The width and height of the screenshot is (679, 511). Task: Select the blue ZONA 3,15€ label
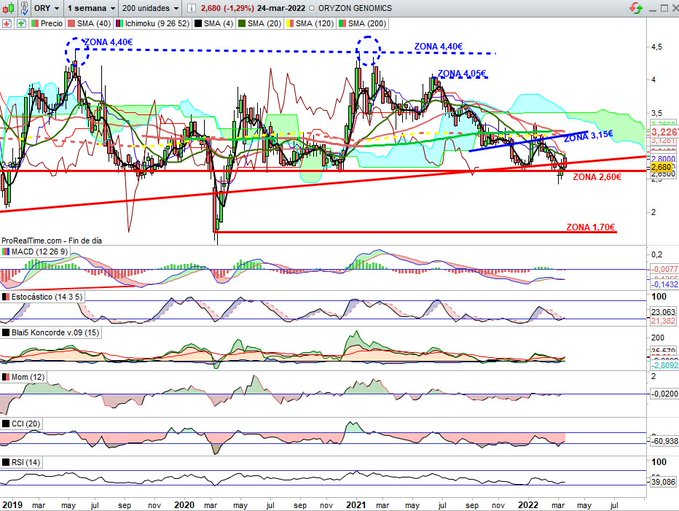(588, 136)
